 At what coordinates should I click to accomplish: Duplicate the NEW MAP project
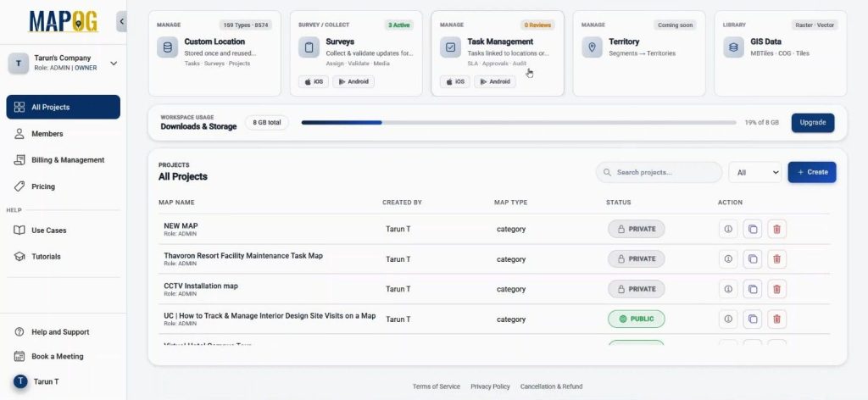pyautogui.click(x=753, y=229)
